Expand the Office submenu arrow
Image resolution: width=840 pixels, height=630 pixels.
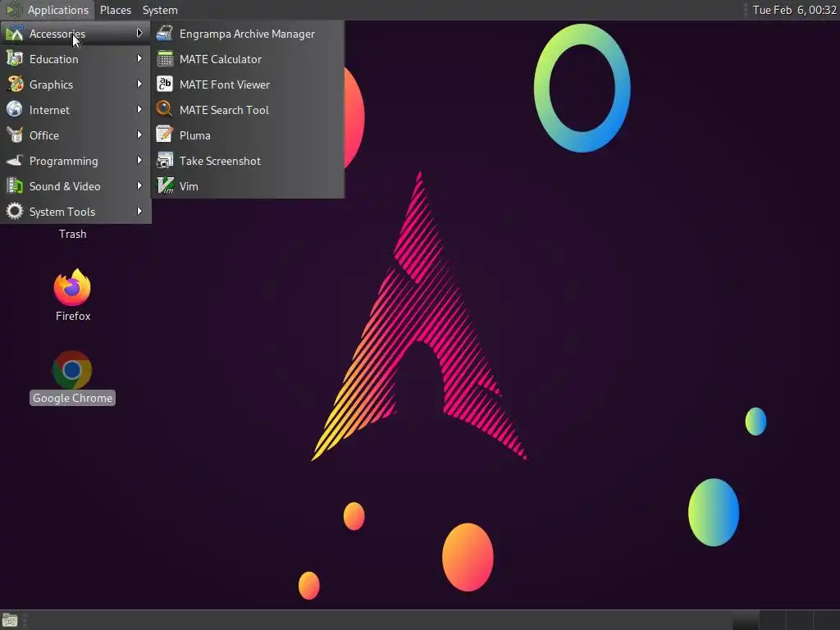(139, 135)
